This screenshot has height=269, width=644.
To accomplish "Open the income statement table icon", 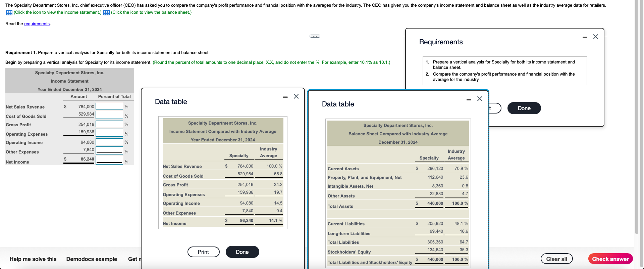I will tap(9, 12).
